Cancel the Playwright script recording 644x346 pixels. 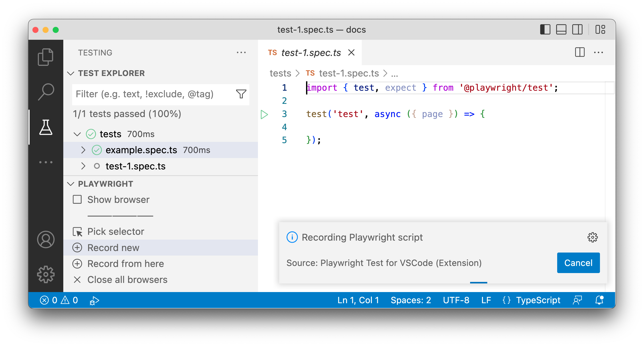(x=578, y=263)
